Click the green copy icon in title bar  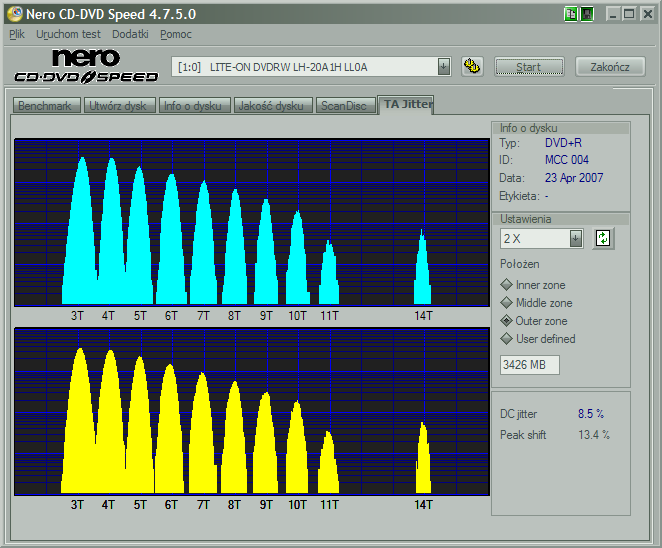[x=570, y=14]
